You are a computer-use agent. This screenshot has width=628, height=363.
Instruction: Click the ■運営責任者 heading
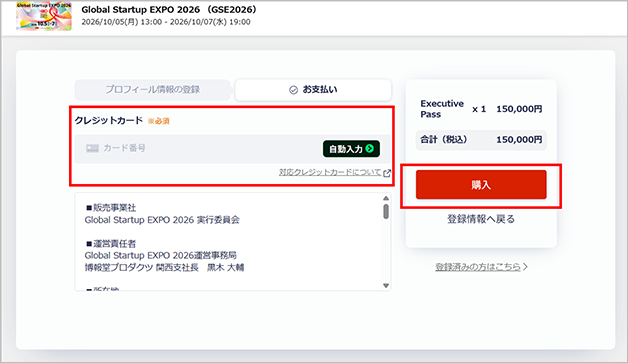pyautogui.click(x=111, y=244)
